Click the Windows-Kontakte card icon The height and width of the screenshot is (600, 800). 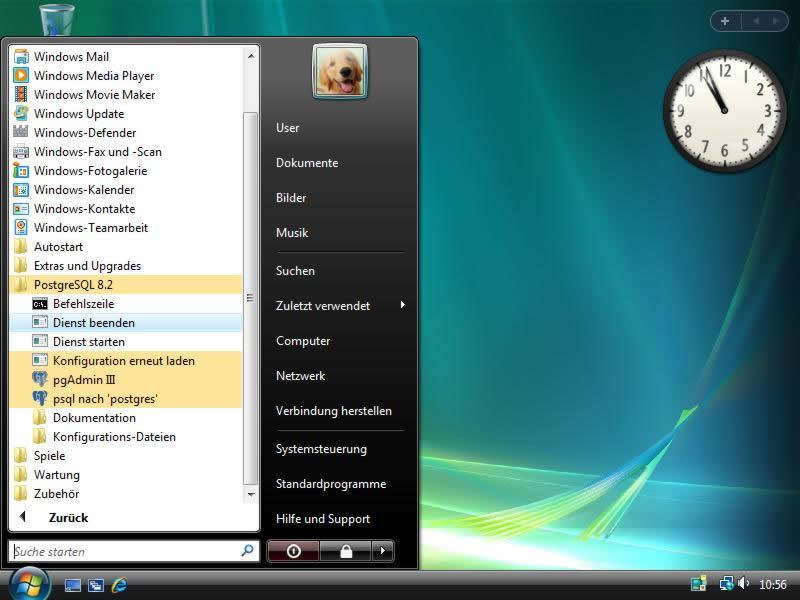point(21,209)
